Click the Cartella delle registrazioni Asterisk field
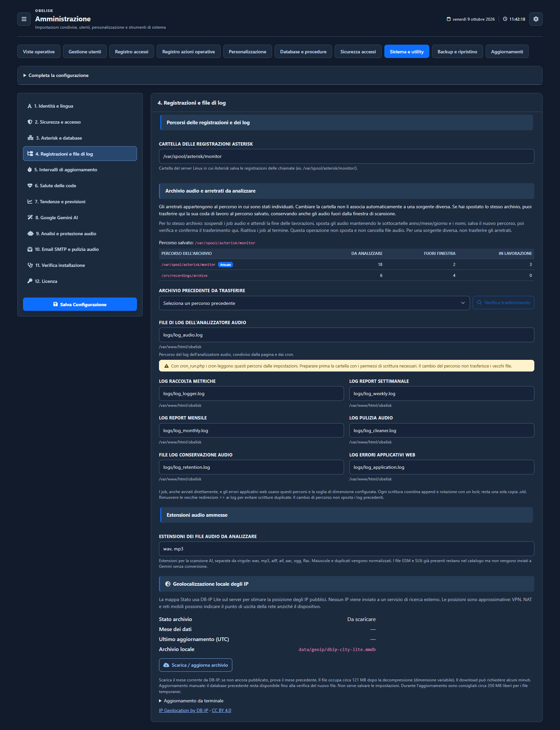Screen dimensions: 560x730 pyautogui.click(x=346, y=156)
